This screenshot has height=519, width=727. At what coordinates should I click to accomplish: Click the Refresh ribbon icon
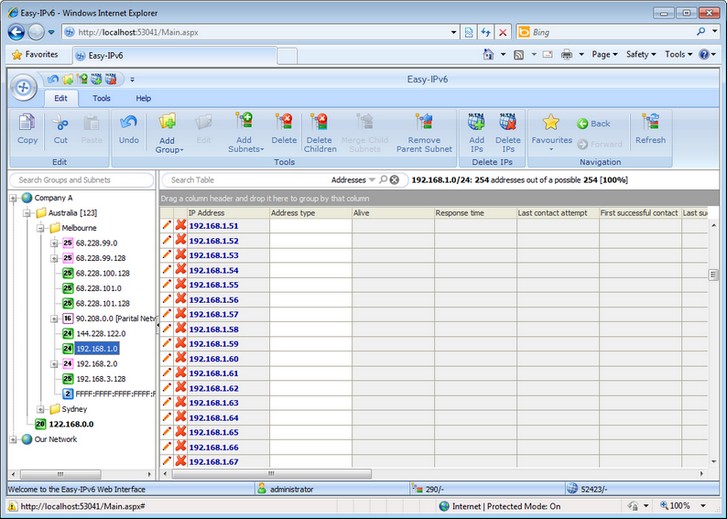click(x=650, y=122)
